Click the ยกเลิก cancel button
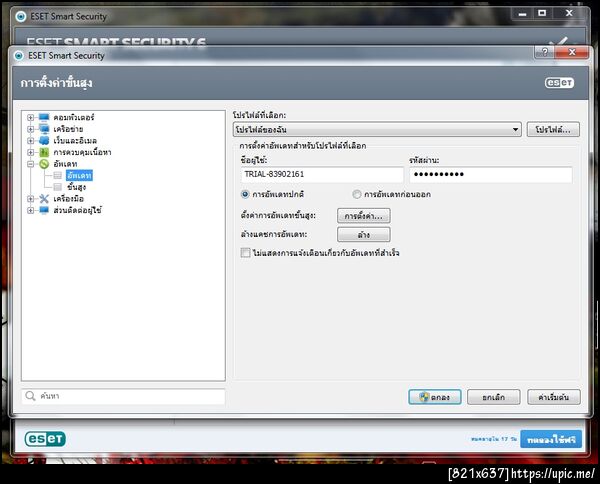 pos(494,397)
